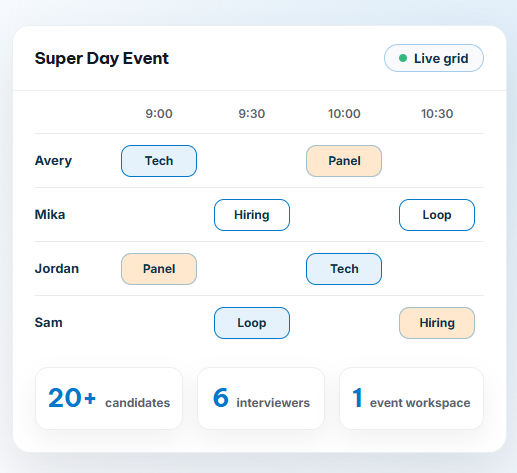
Task: Select the Avery row label
Action: (x=53, y=161)
